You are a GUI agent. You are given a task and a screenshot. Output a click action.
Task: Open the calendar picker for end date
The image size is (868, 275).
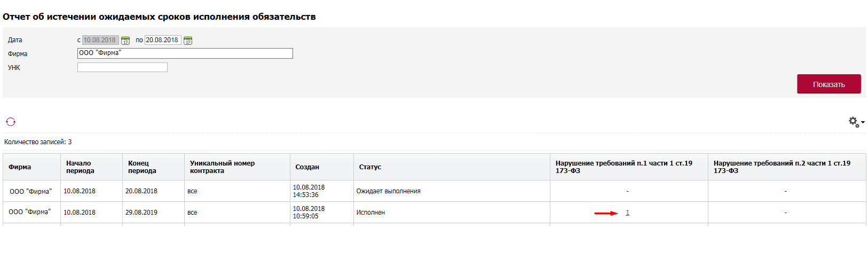point(188,41)
